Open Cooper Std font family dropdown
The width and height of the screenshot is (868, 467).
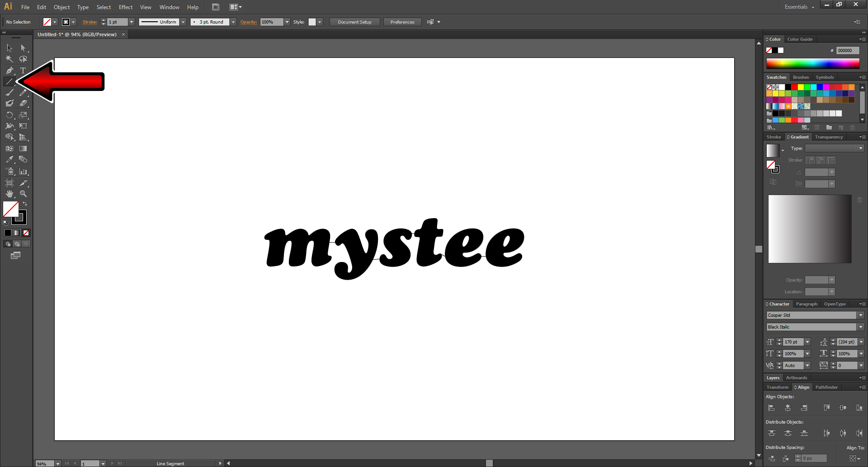coord(861,315)
